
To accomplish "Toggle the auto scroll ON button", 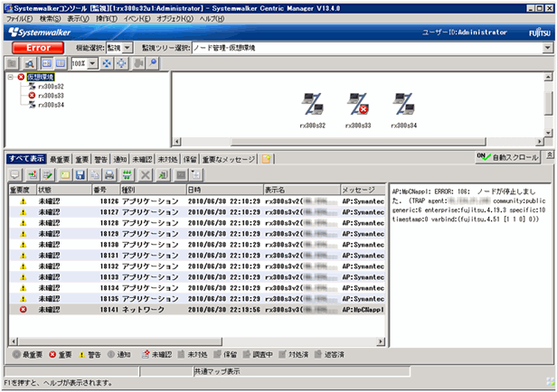I will [507, 157].
